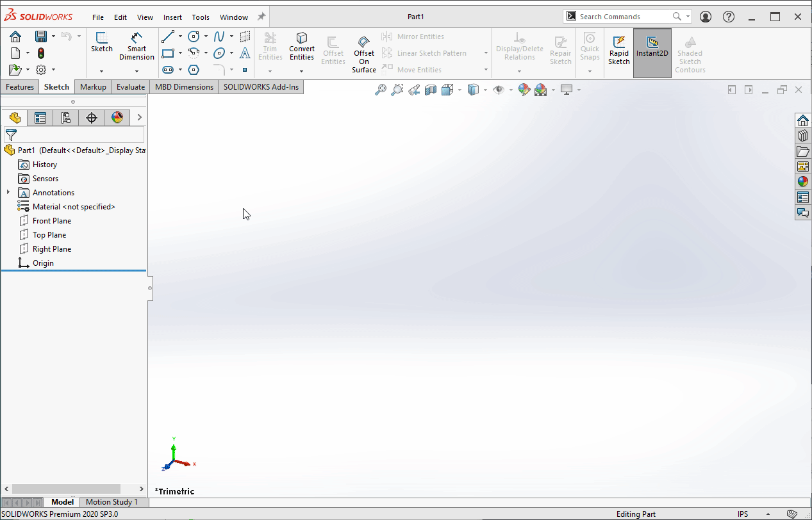Collapse task pane left arrow button
812x520 pixels.
coord(732,90)
